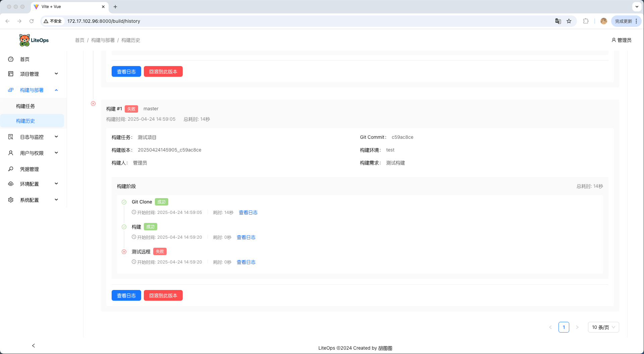This screenshot has width=644, height=354.
Task: Click the green success icon beside Git Clone
Action: click(124, 202)
